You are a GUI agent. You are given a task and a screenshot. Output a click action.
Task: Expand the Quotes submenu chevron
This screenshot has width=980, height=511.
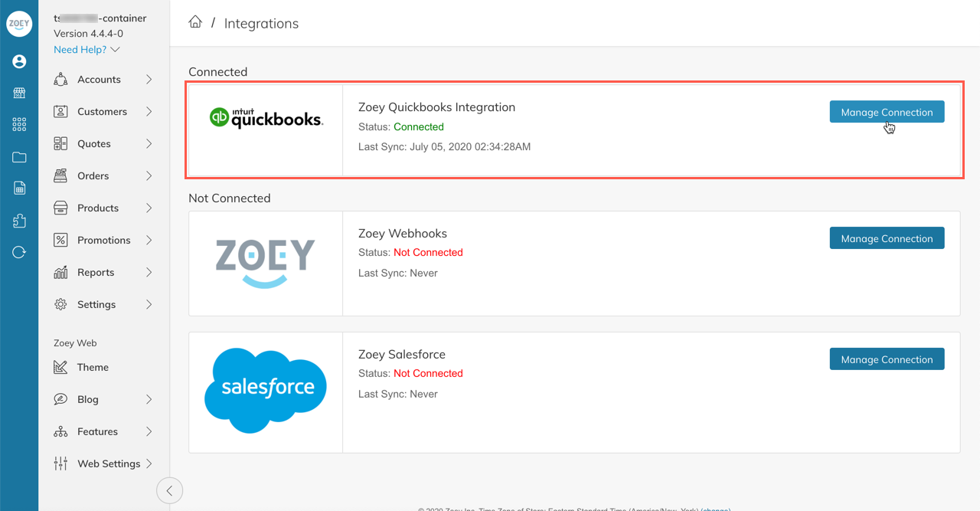pyautogui.click(x=149, y=143)
